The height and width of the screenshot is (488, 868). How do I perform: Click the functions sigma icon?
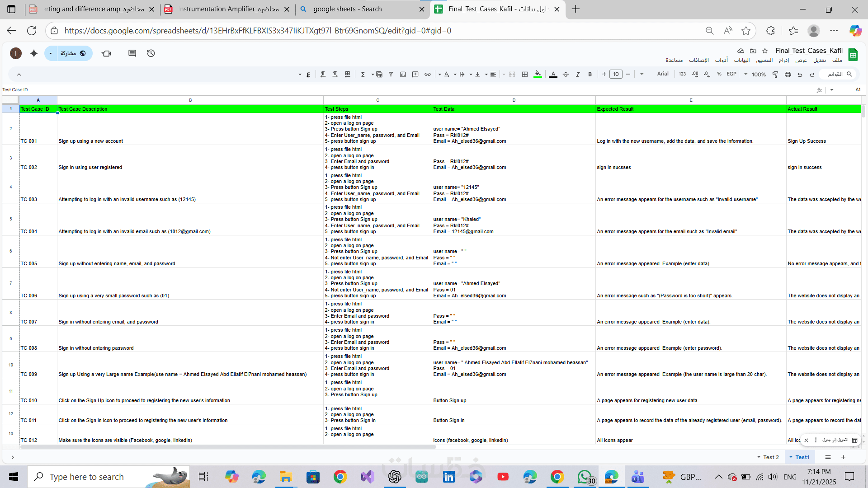363,74
